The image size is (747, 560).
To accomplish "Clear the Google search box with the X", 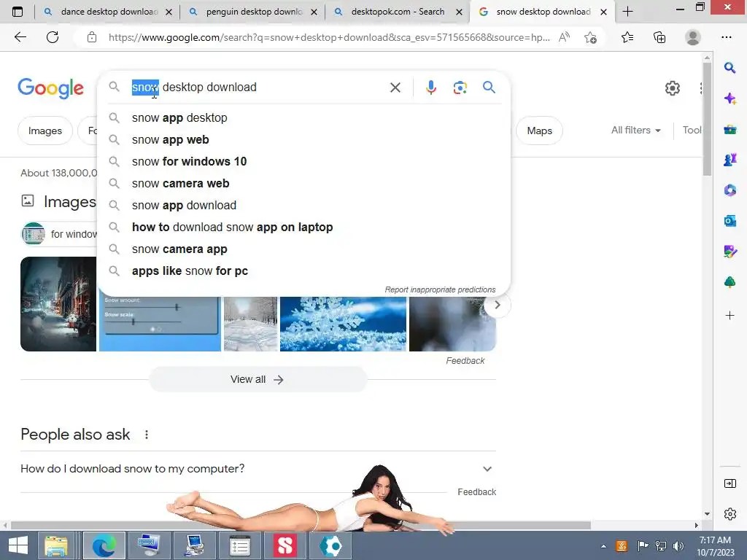I will (395, 87).
